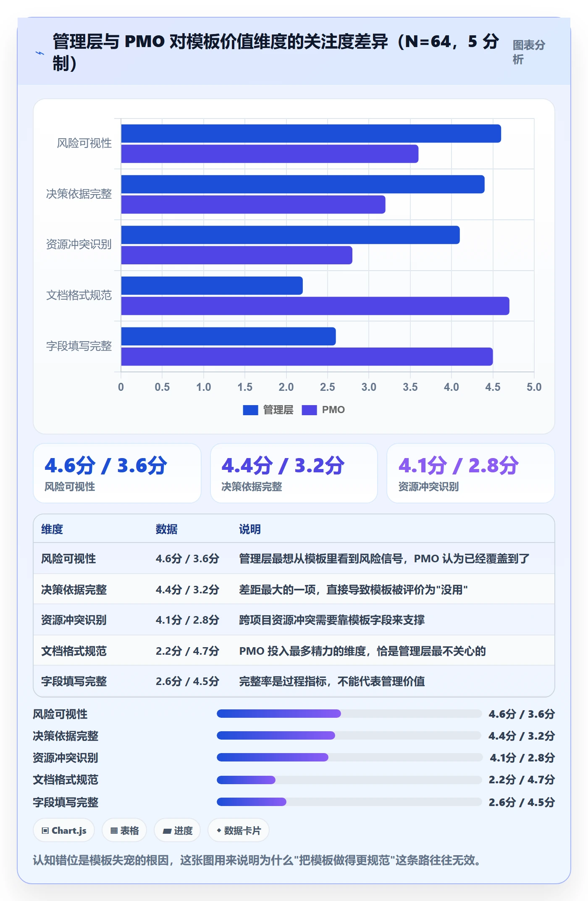This screenshot has width=588, height=901.
Task: Click the 文档格式规范 progress bar
Action: coord(349,780)
